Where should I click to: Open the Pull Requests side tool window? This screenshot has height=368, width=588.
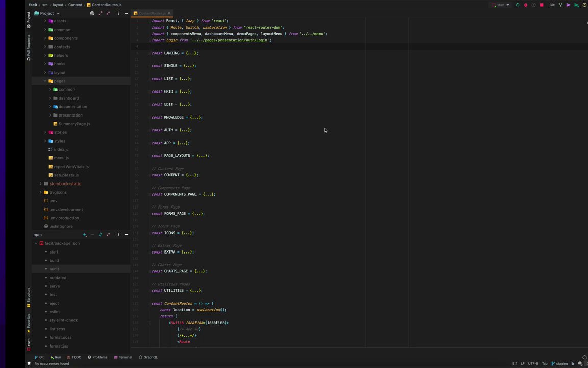[28, 48]
